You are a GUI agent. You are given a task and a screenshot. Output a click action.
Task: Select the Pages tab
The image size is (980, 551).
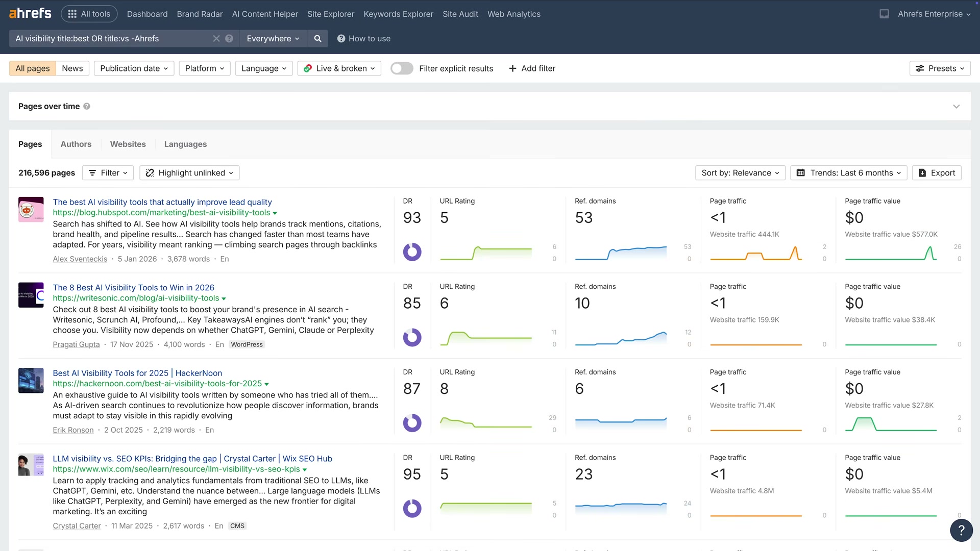[x=30, y=144]
